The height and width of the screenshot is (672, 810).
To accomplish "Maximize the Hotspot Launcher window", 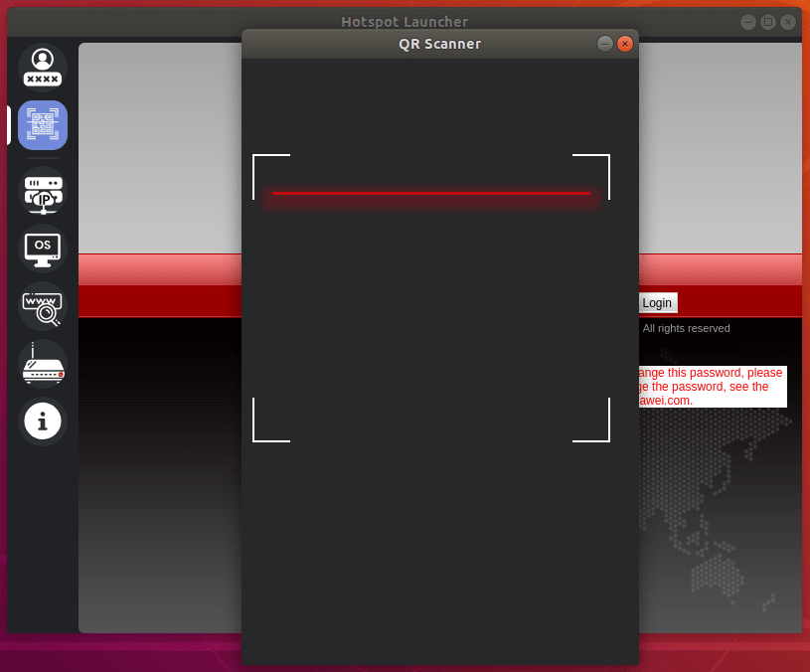I will click(x=768, y=22).
